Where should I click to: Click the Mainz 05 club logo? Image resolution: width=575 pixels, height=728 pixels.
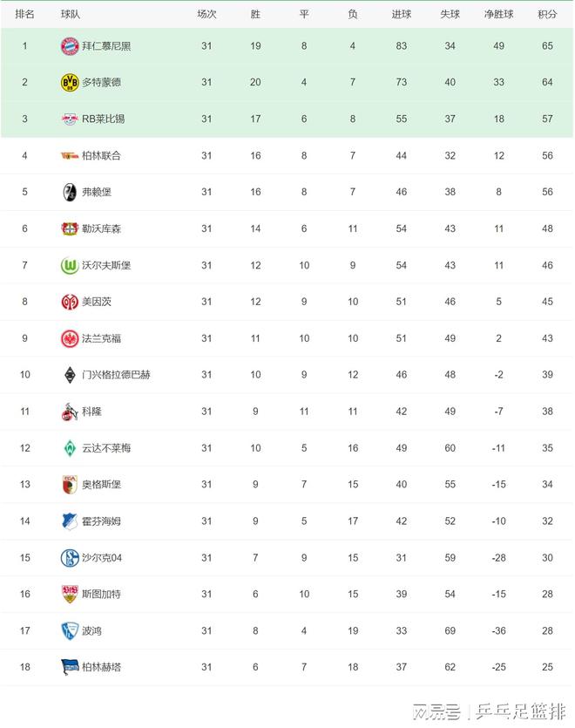[70, 302]
